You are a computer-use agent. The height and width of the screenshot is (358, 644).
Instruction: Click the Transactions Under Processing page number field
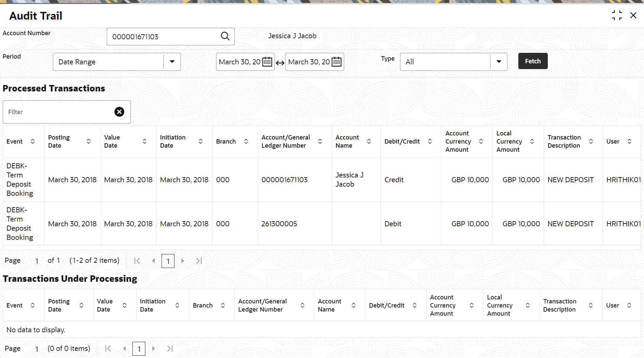37,349
